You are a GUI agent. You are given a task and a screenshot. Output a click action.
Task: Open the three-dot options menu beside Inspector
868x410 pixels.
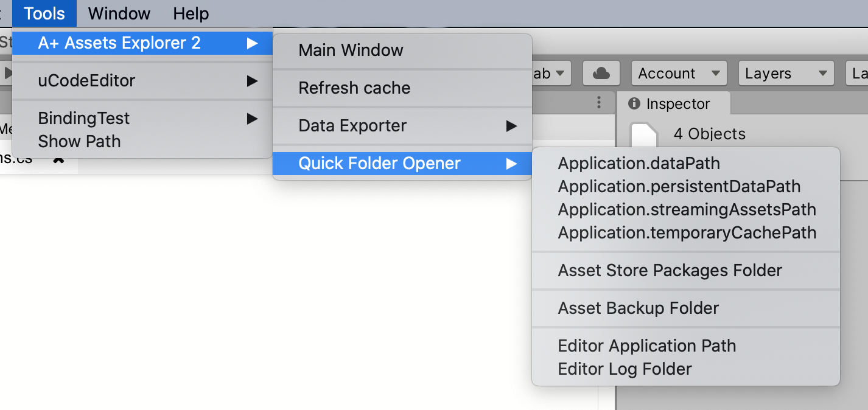tap(599, 102)
